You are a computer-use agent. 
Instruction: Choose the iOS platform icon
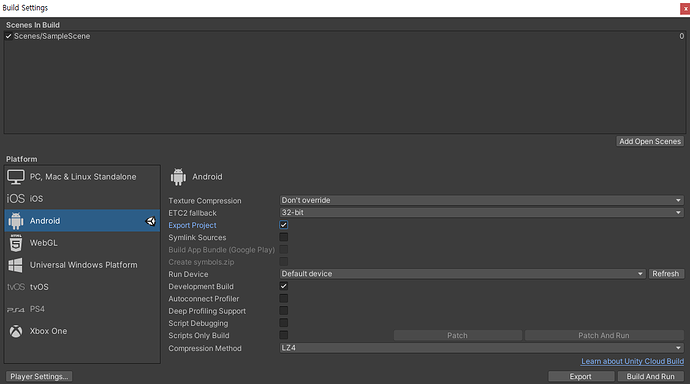(15, 199)
